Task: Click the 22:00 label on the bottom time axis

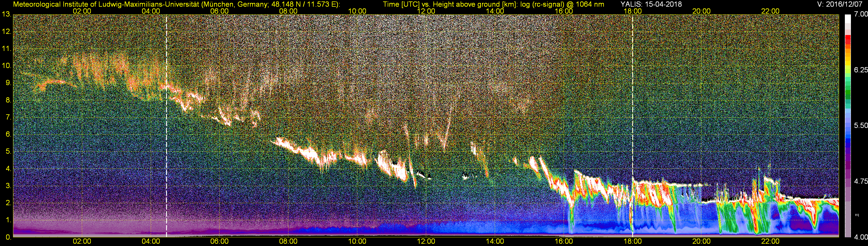Action: click(x=770, y=241)
